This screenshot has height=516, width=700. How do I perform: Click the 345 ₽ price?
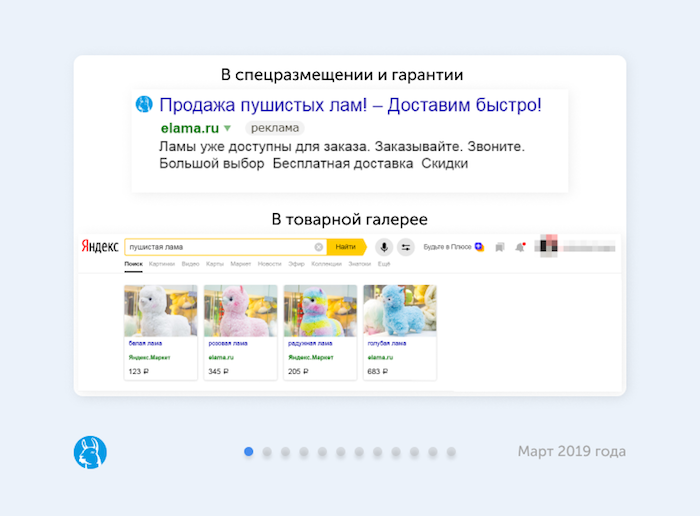pos(218,371)
